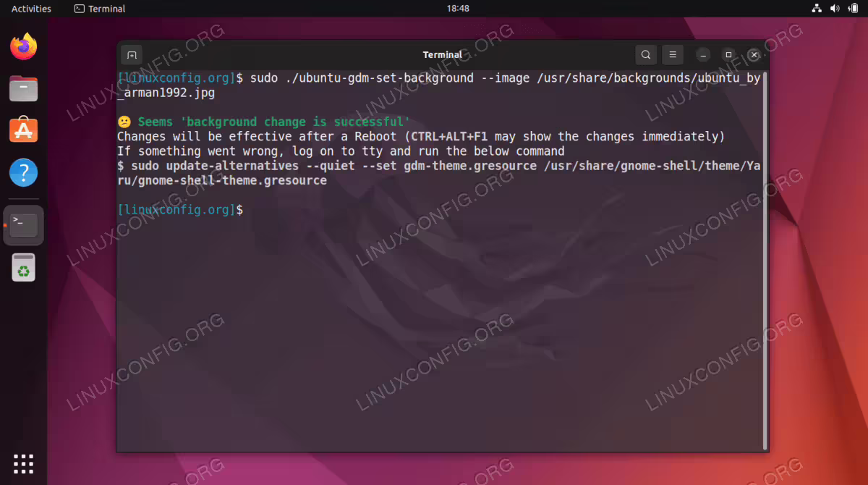
Task: Click the Terminal vertical scrollbar
Action: pos(765,259)
